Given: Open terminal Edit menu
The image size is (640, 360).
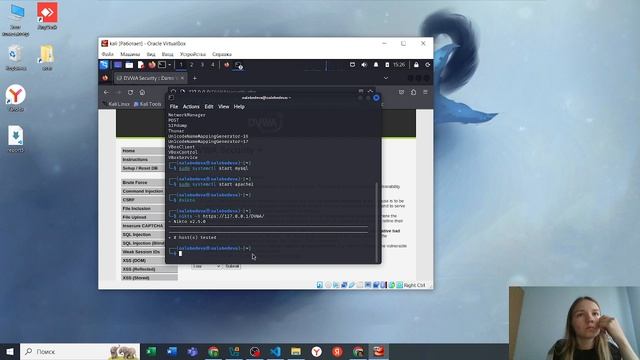Looking at the screenshot, I should pyautogui.click(x=209, y=107).
